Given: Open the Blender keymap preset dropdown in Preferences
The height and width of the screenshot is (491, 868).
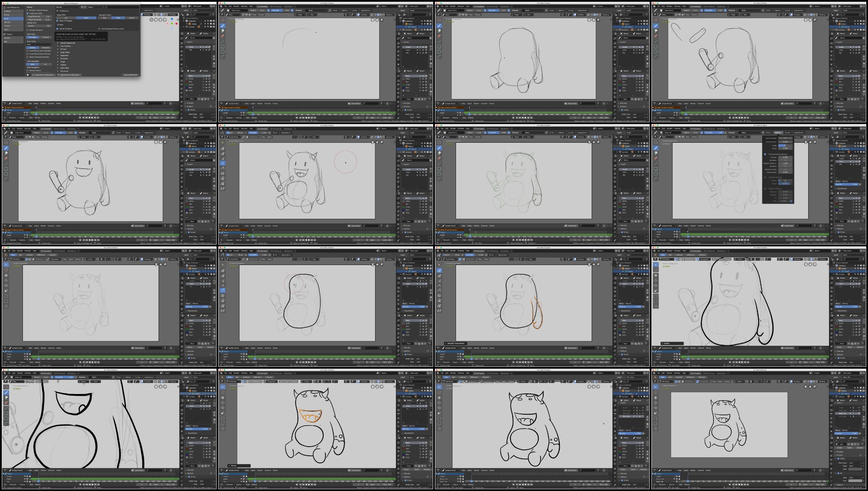Looking at the screenshot, I should coord(68,7).
